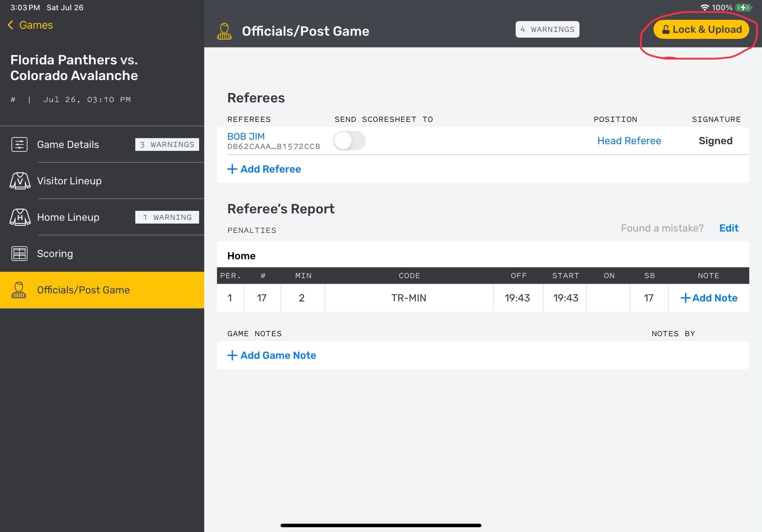
Task: Open the Scoring section
Action: [x=55, y=254]
